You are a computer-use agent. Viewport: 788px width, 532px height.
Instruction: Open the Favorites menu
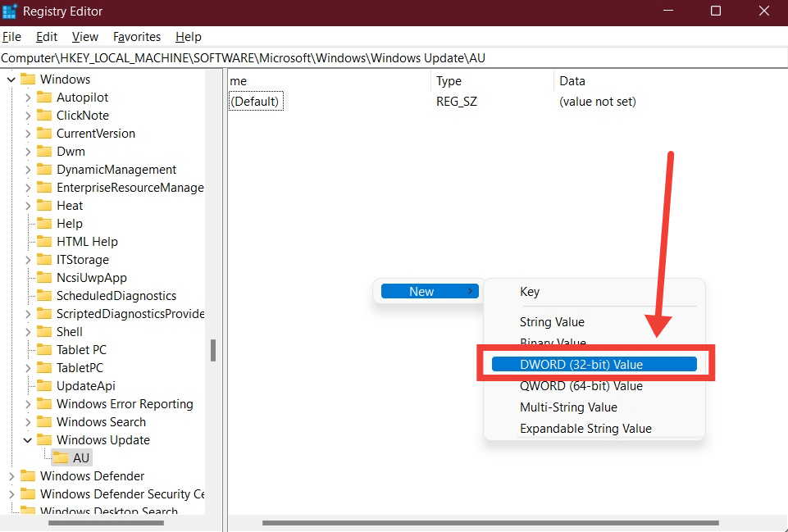137,37
